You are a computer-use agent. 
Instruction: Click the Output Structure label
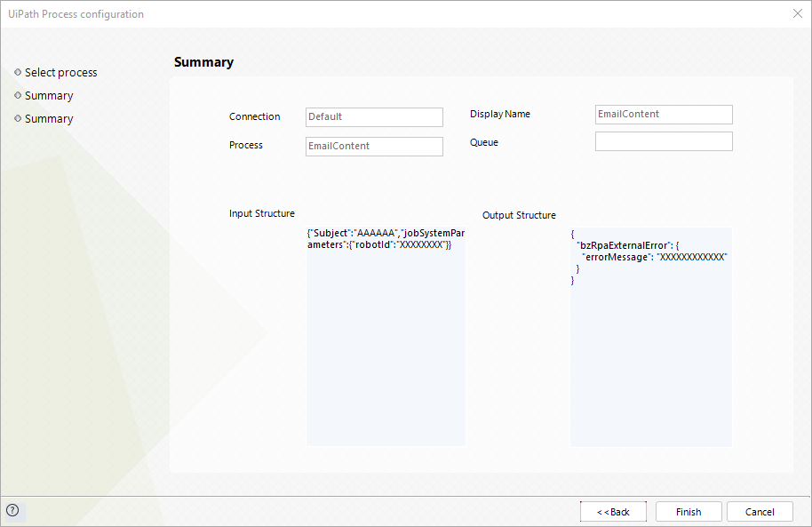click(x=519, y=215)
